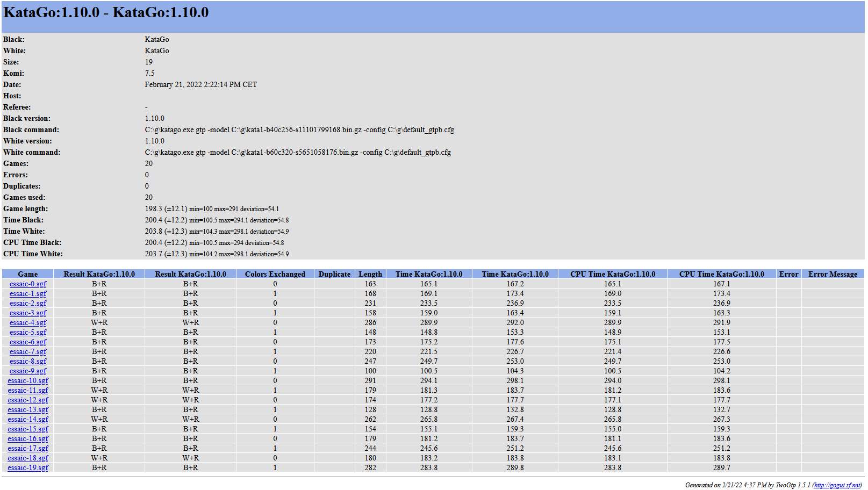Click the length 286 cell in essaic-4 row
This screenshot has height=490, width=868.
370,322
